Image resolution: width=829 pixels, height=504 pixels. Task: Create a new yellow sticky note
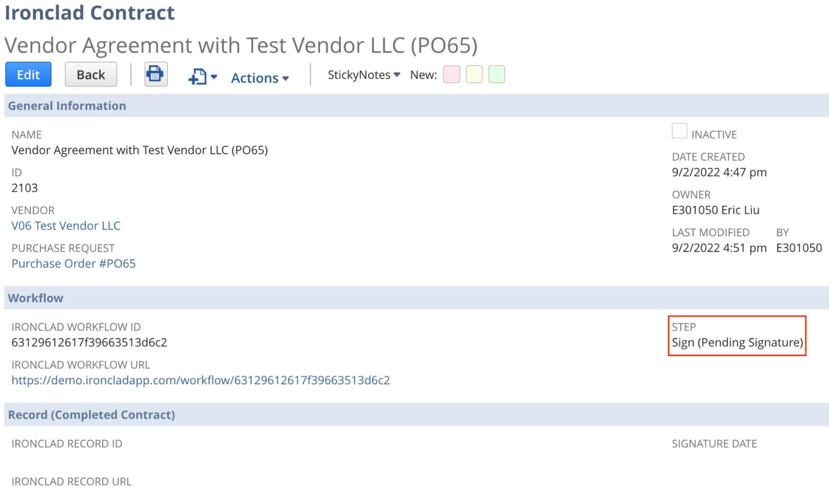click(474, 75)
